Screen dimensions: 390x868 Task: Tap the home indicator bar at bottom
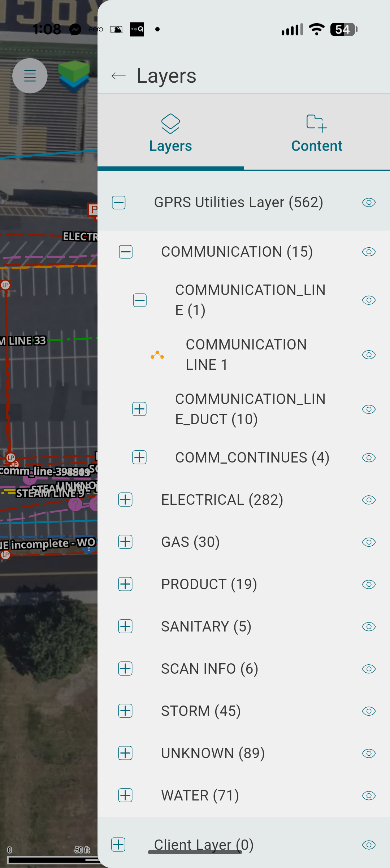pos(195,852)
